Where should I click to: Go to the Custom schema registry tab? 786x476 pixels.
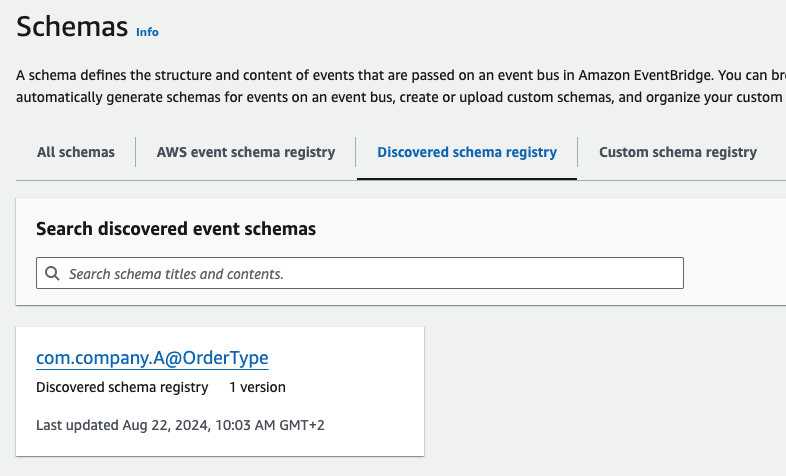[678, 152]
